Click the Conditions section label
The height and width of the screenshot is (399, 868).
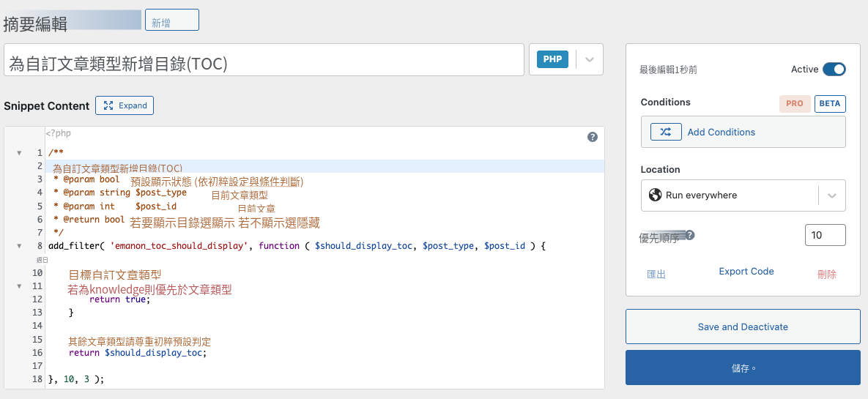[665, 102]
